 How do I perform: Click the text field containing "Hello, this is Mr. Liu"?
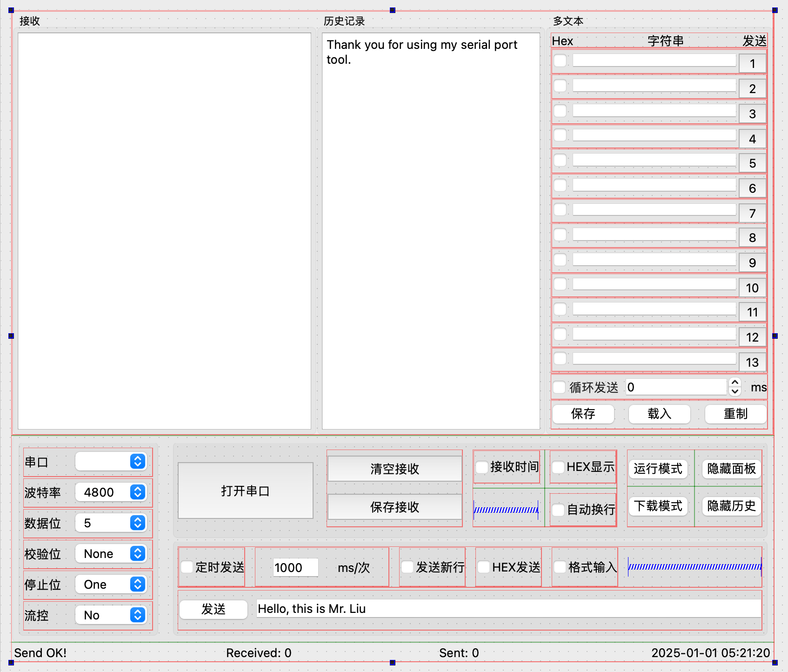[x=508, y=609]
